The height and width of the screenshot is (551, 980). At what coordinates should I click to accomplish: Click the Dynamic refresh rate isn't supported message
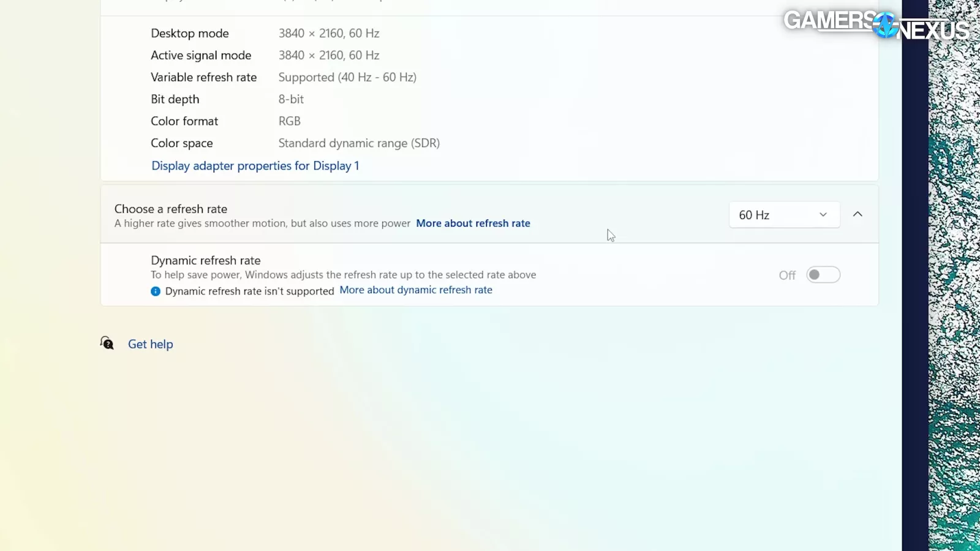[x=249, y=291]
